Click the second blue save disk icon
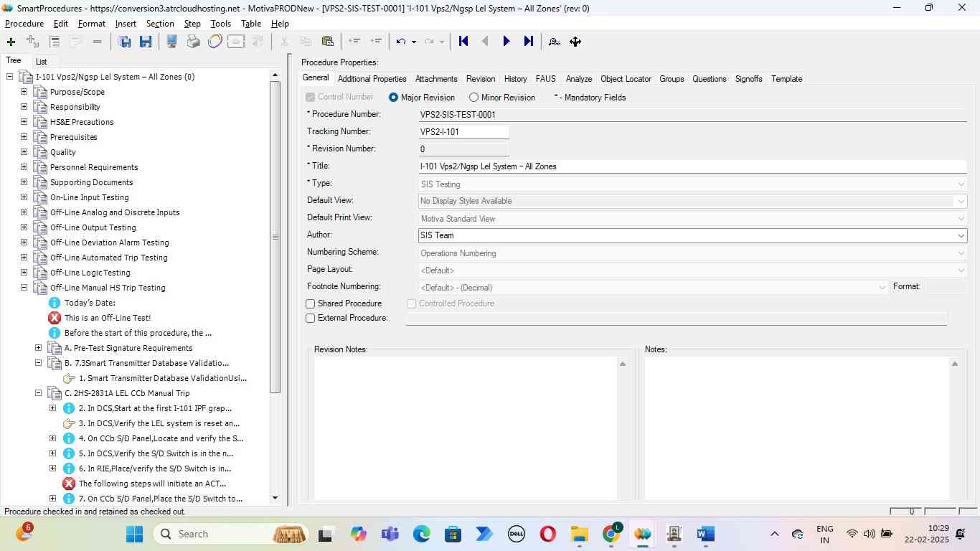This screenshot has width=980, height=551. 146,42
